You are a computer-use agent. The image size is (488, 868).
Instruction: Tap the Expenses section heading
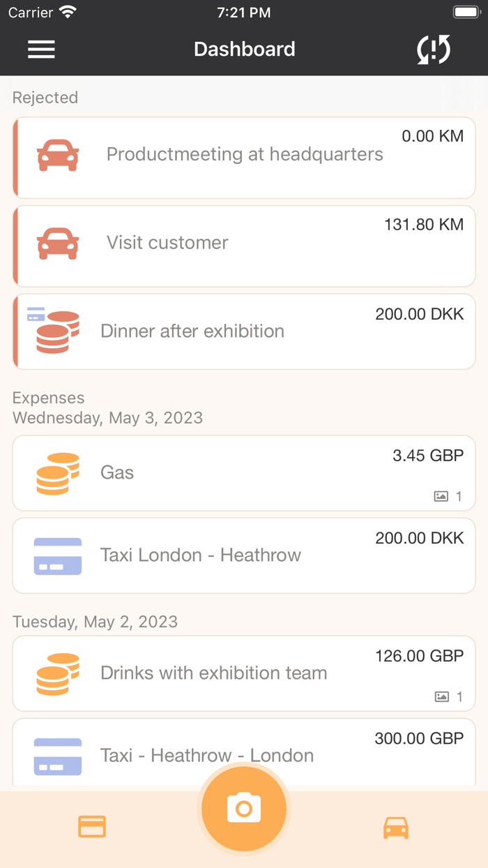click(x=48, y=398)
